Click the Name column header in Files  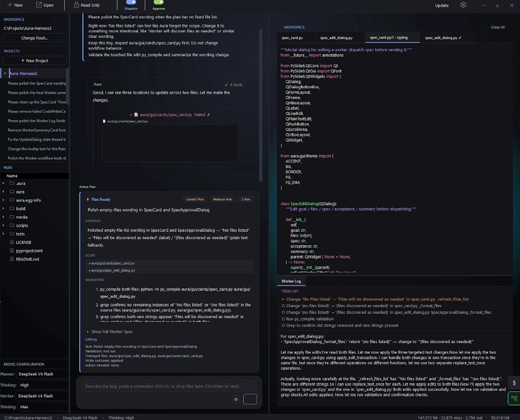(34, 176)
